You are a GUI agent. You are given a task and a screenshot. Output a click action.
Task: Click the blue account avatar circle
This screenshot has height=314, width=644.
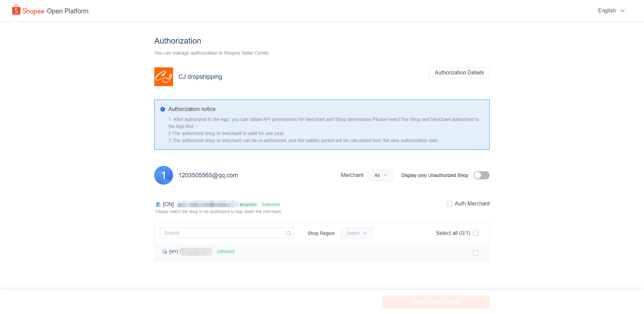point(164,175)
